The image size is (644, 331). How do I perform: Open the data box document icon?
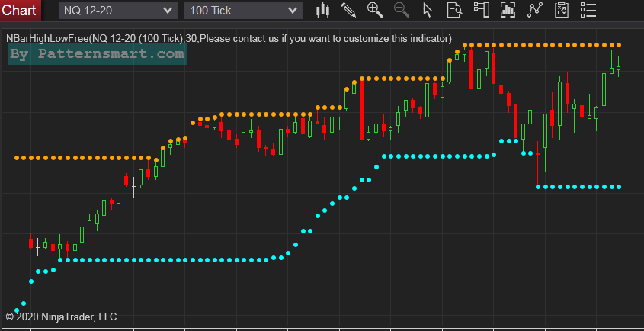pyautogui.click(x=455, y=10)
